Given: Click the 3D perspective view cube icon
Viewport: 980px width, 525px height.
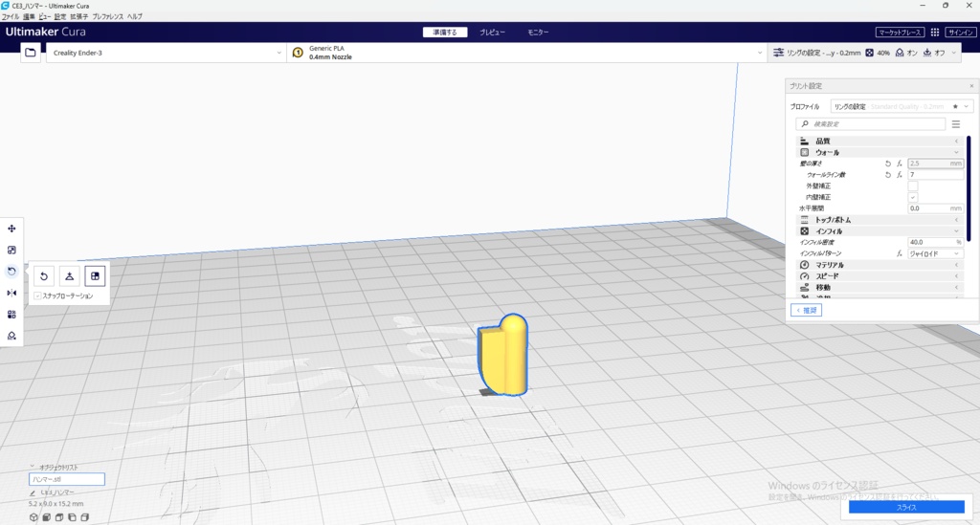Looking at the screenshot, I should (x=33, y=517).
